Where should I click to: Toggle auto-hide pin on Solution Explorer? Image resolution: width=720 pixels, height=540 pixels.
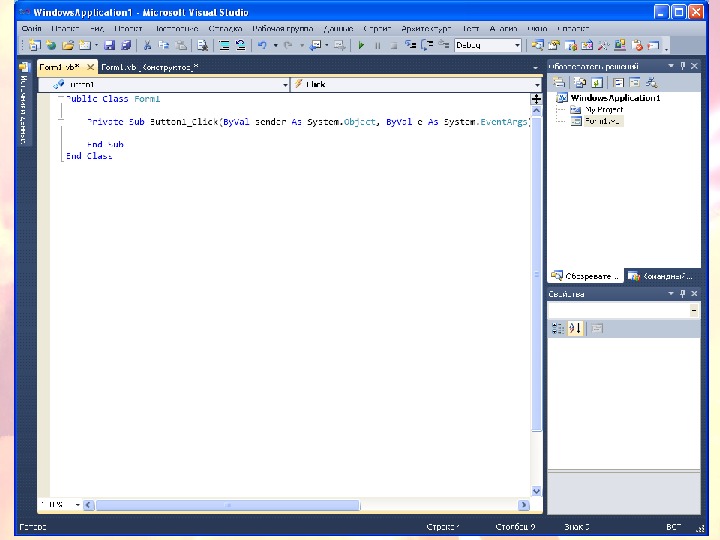682,66
